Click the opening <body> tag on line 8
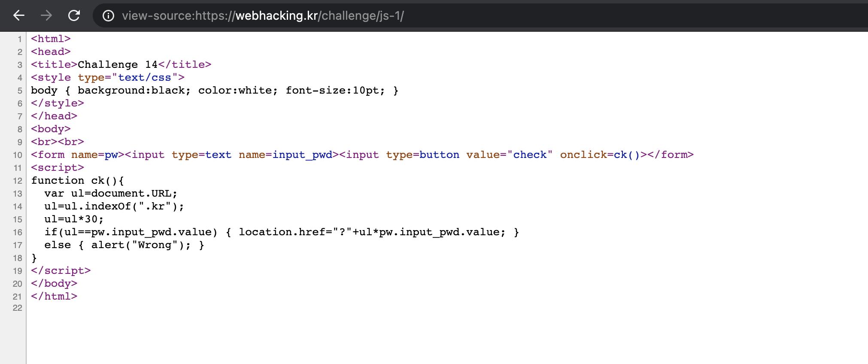 point(51,129)
